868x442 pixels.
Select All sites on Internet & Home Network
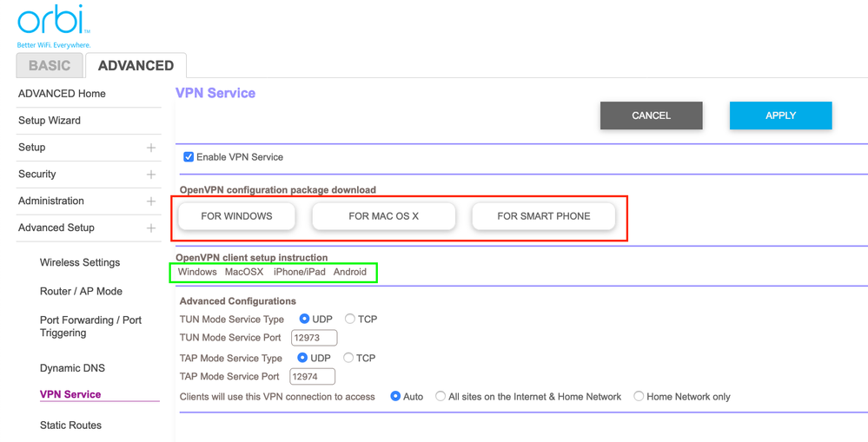441,397
